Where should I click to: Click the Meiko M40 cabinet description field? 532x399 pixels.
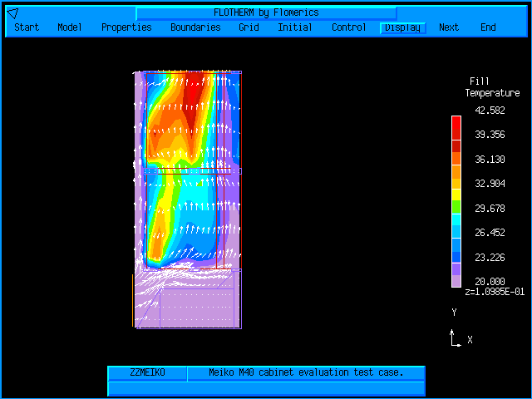coord(306,373)
